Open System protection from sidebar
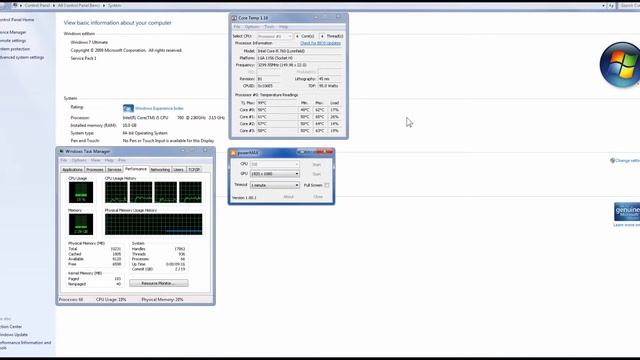 (15, 49)
